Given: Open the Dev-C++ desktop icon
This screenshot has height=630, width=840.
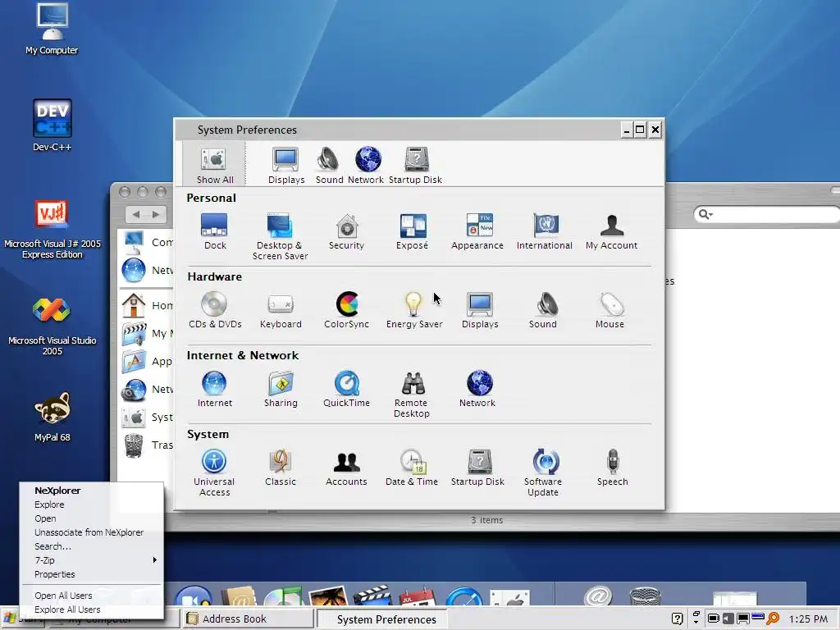Looking at the screenshot, I should (52, 126).
